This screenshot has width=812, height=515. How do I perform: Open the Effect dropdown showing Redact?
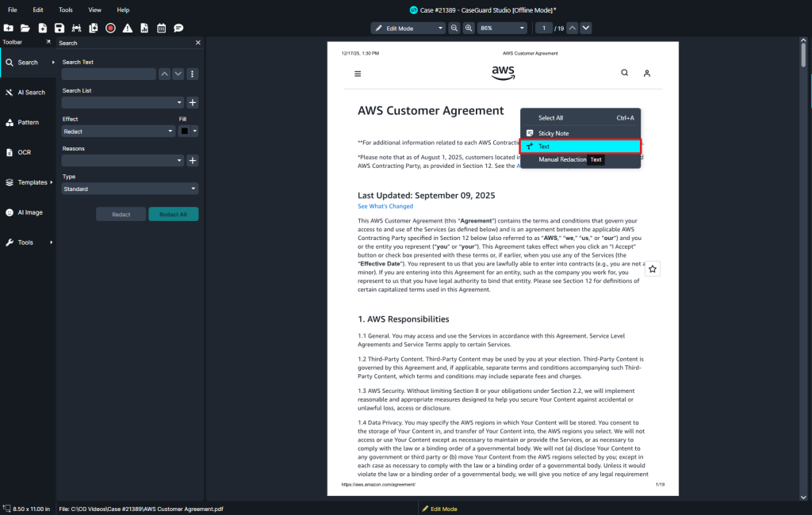pyautogui.click(x=118, y=132)
